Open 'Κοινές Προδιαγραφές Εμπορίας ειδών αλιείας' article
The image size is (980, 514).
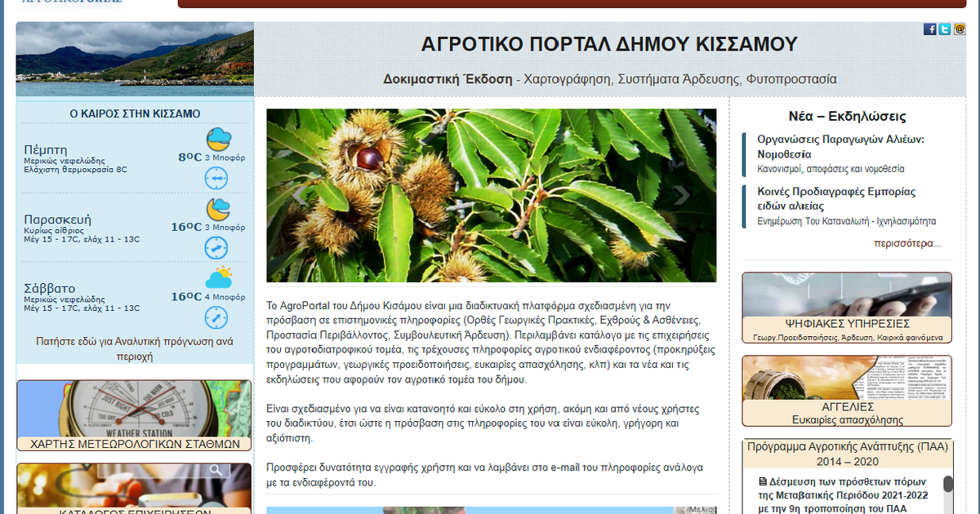click(836, 198)
